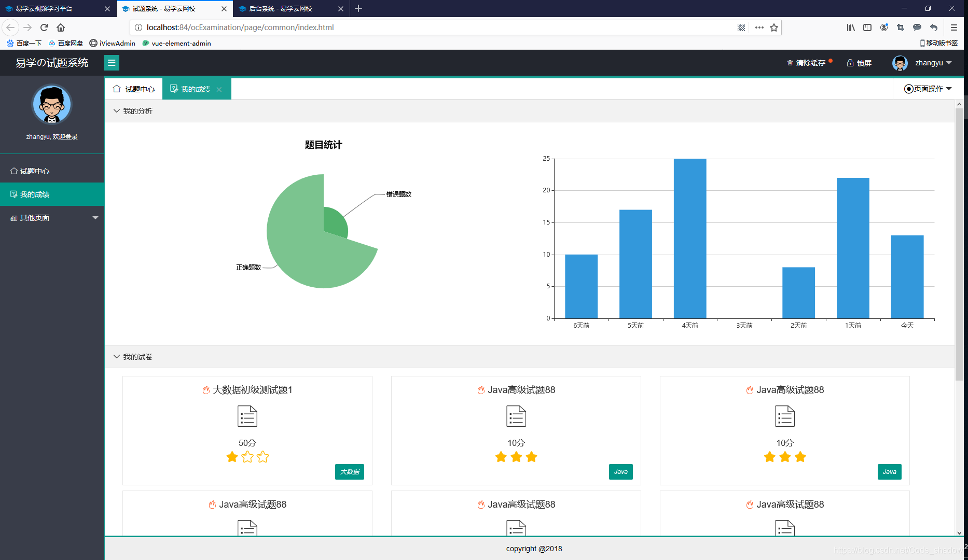Open 试题中心 from the sidebar menu
968x560 pixels.
click(x=52, y=171)
